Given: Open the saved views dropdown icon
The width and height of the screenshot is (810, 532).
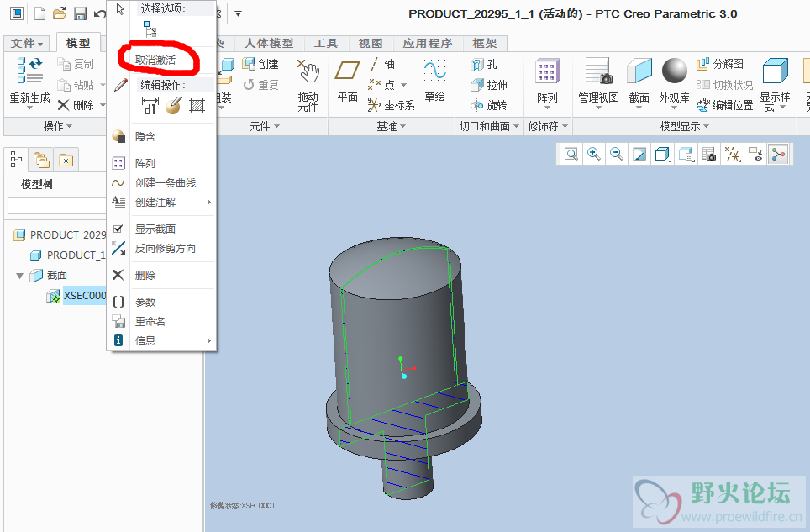Looking at the screenshot, I should (686, 154).
